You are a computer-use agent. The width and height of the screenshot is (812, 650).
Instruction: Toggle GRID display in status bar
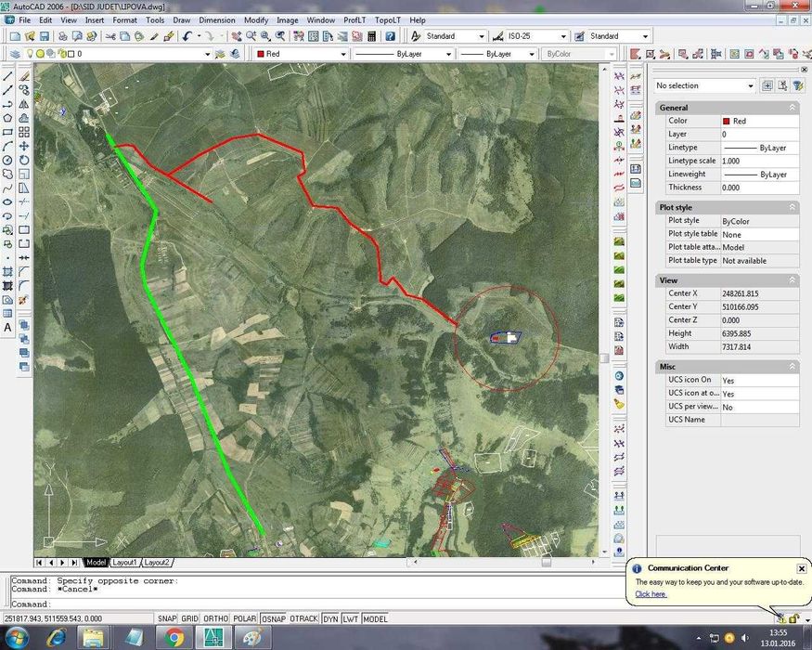[189, 618]
